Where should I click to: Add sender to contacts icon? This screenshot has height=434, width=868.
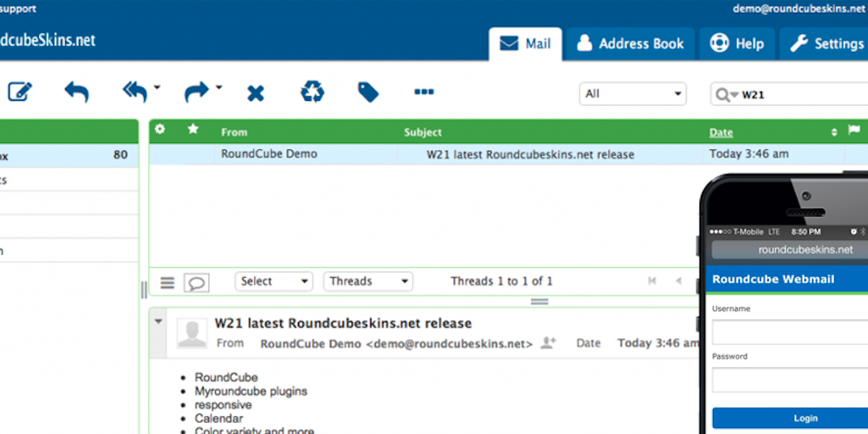coord(548,342)
